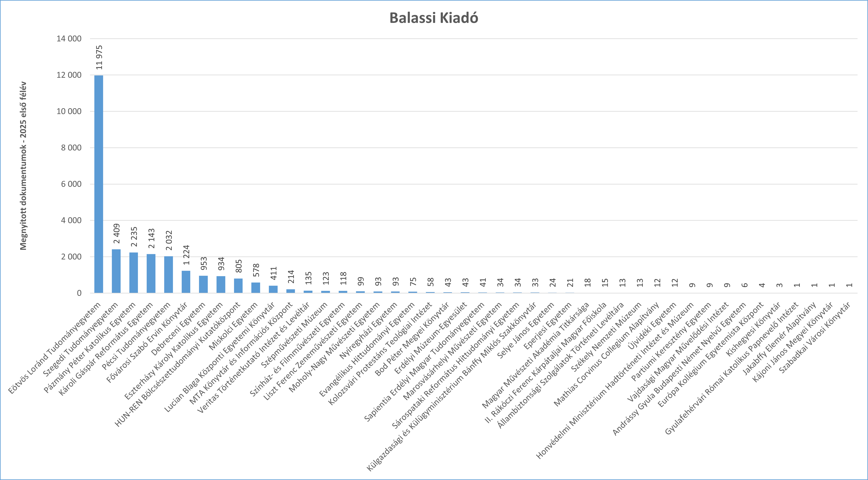Click the data label 11 975
Image resolution: width=868 pixels, height=480 pixels.
coord(99,57)
